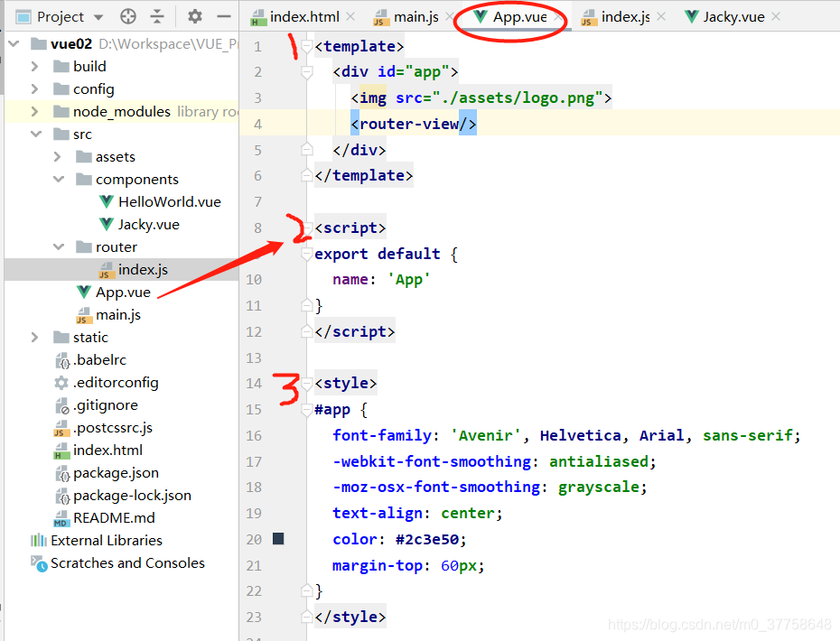Click the collapse all icon in Project toolbar
Image resolution: width=840 pixels, height=641 pixels.
(x=157, y=16)
